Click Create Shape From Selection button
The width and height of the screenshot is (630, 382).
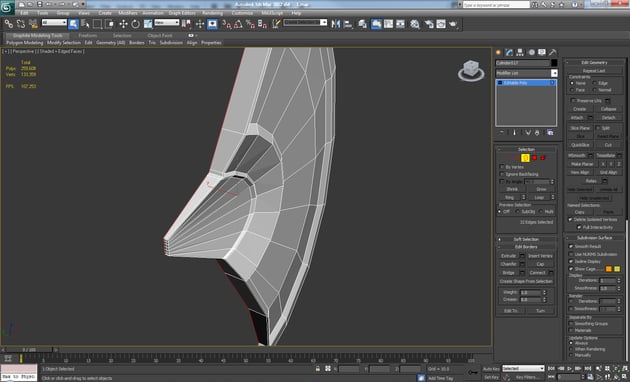(x=526, y=281)
